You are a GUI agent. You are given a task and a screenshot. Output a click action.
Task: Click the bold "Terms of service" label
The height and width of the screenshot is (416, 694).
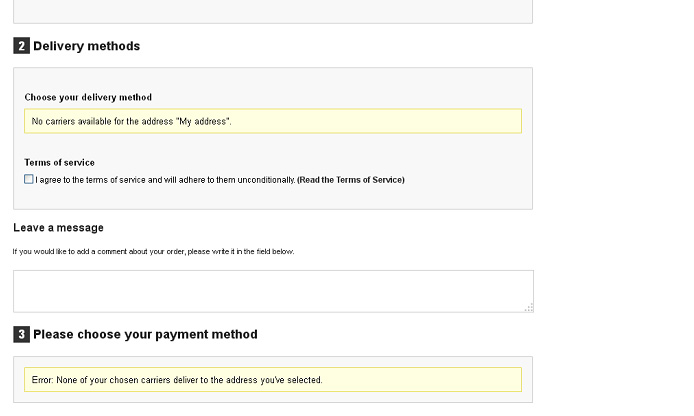pyautogui.click(x=59, y=162)
